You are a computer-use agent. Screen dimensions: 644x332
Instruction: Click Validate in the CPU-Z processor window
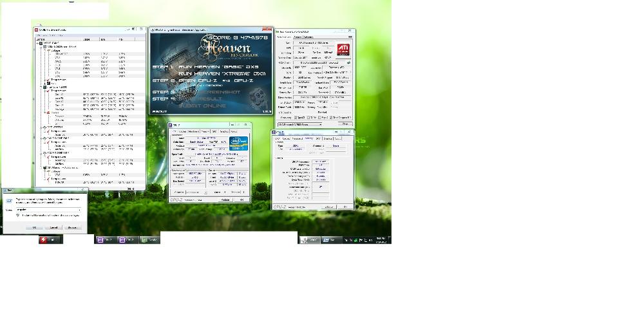[225, 200]
